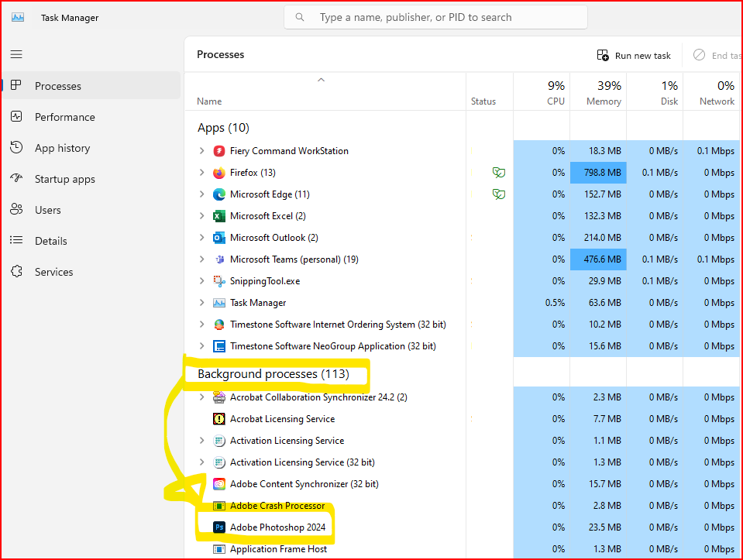Click the Microsoft Edge icon
This screenshot has height=560, width=743.
click(218, 194)
